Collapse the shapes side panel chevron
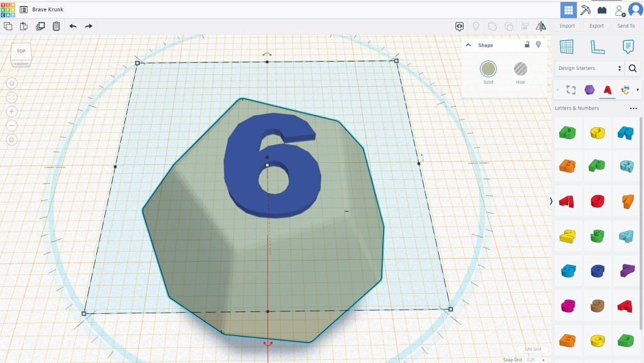The image size is (644, 363). (x=551, y=201)
